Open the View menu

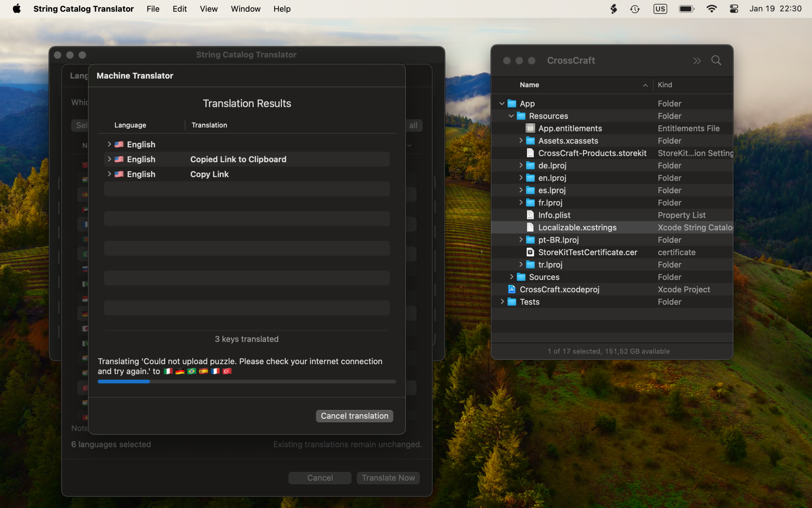[x=209, y=9]
